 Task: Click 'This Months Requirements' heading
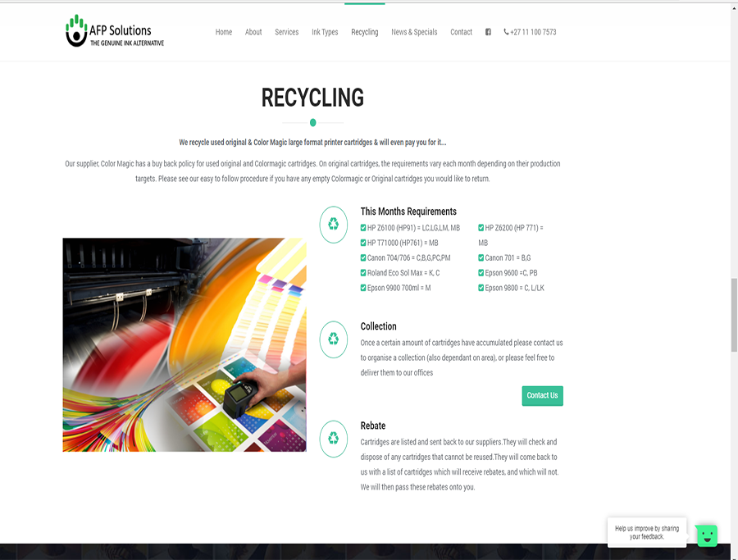pyautogui.click(x=408, y=212)
